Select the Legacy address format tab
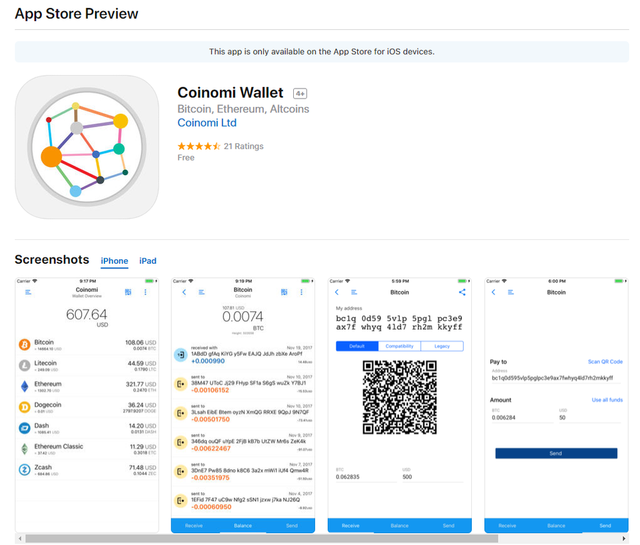The width and height of the screenshot is (640, 545). click(x=442, y=346)
